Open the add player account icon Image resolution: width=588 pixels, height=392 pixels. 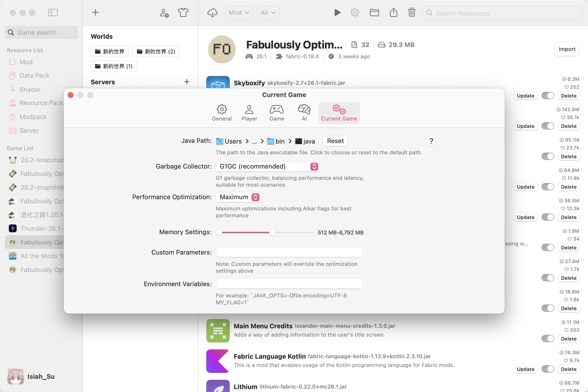point(164,13)
